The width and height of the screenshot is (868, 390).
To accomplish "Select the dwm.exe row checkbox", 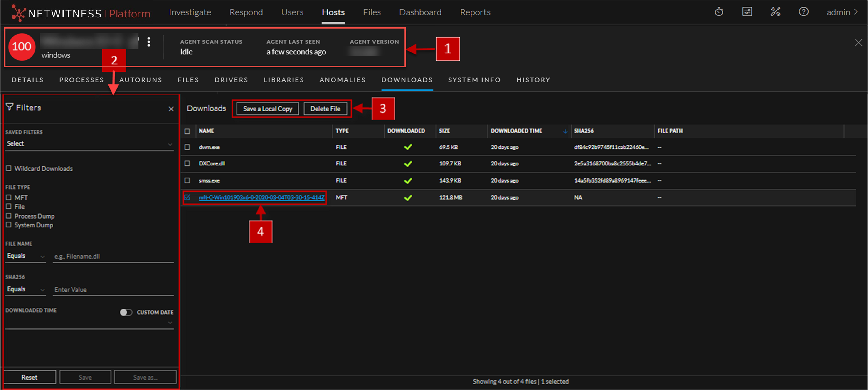I will pos(187,147).
